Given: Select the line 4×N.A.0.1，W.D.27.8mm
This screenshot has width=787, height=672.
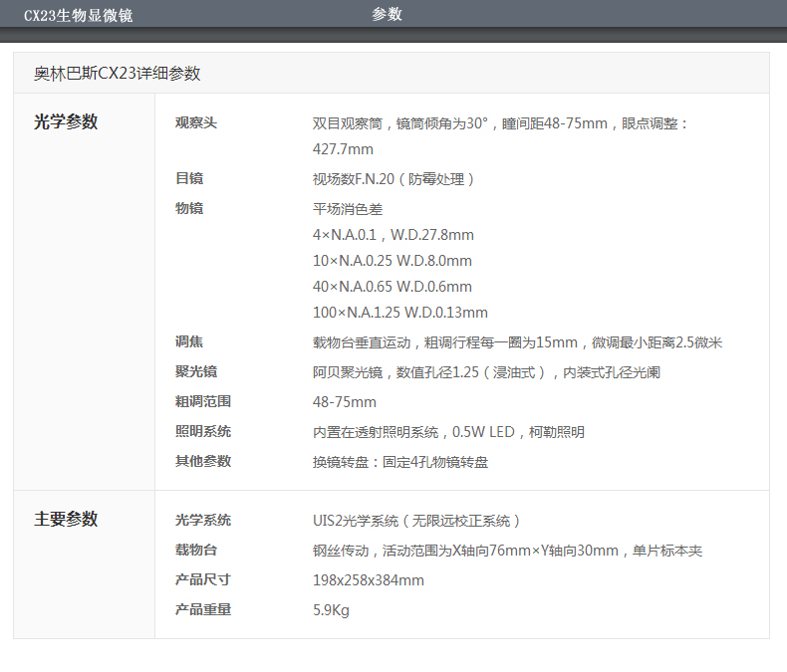Looking at the screenshot, I should (x=393, y=235).
